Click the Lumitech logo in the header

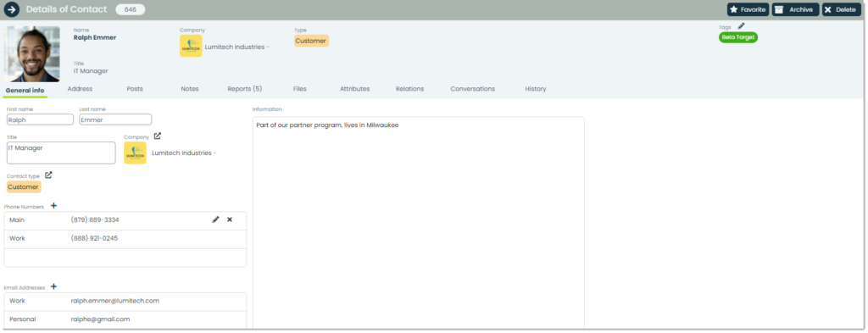click(x=191, y=46)
